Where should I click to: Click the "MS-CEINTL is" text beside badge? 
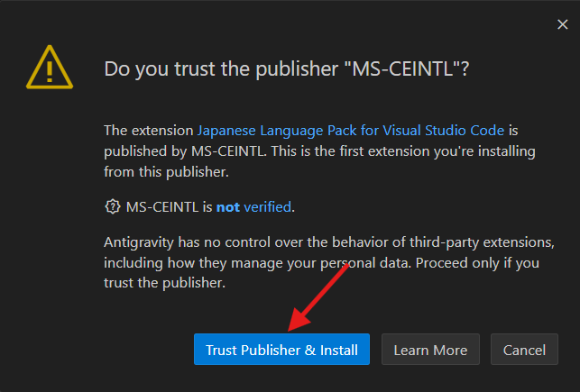tap(169, 206)
